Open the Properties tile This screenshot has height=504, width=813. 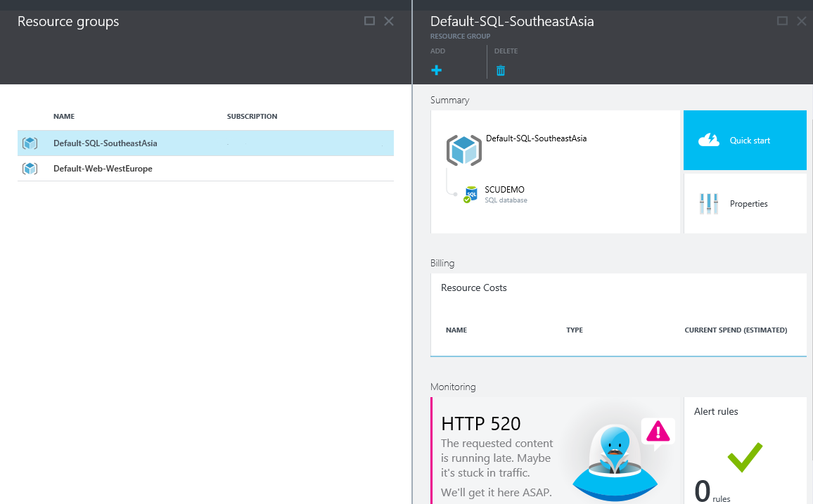(745, 203)
